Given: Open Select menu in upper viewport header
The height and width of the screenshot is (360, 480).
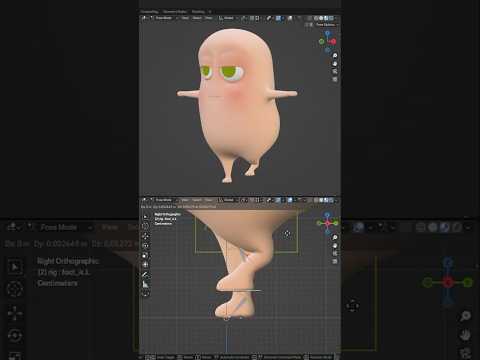Looking at the screenshot, I should [x=197, y=18].
